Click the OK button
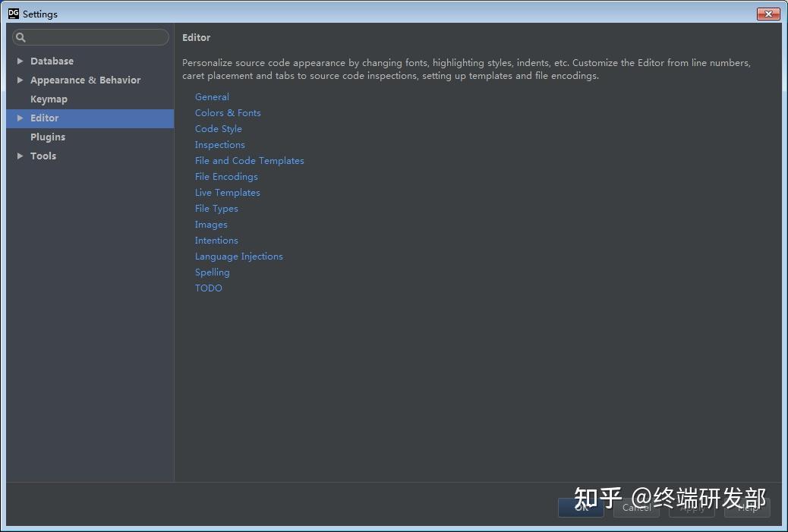Viewport: 788px width, 532px height. (581, 508)
